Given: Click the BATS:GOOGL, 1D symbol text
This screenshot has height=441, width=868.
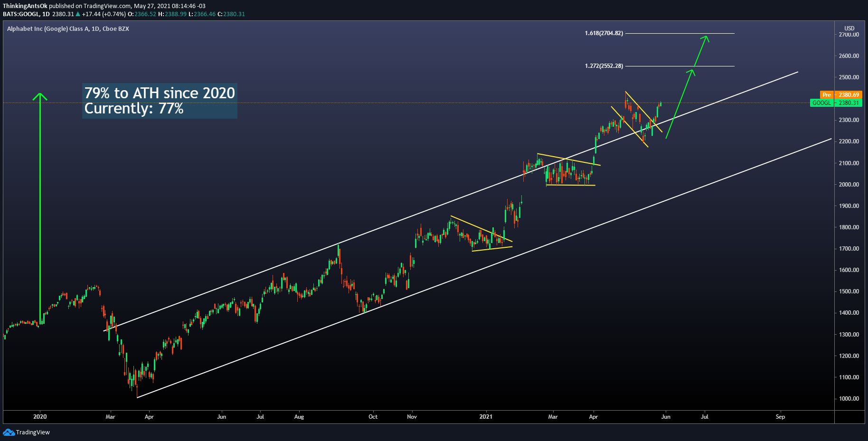Looking at the screenshot, I should pos(26,14).
